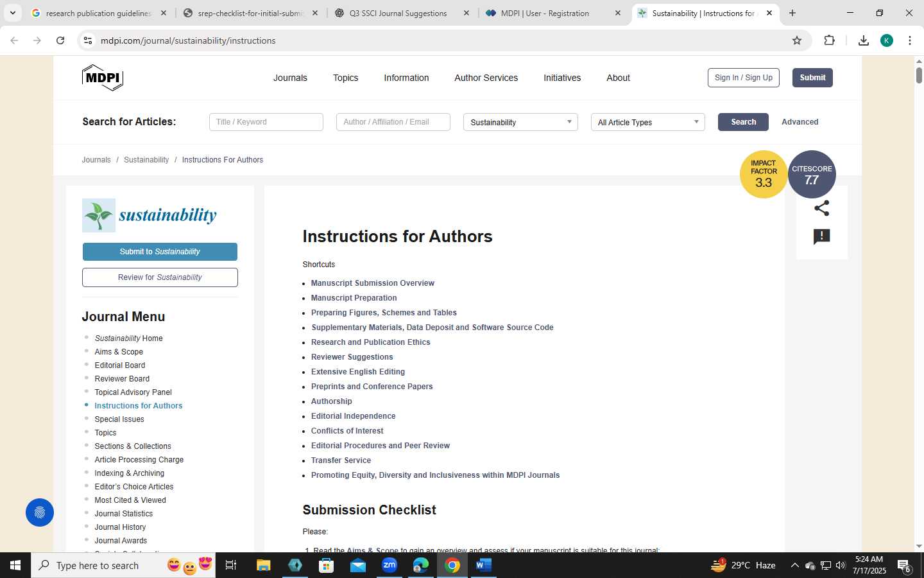The width and height of the screenshot is (924, 578).
Task: Click the page vertical scrollbar thumb
Action: click(x=918, y=74)
